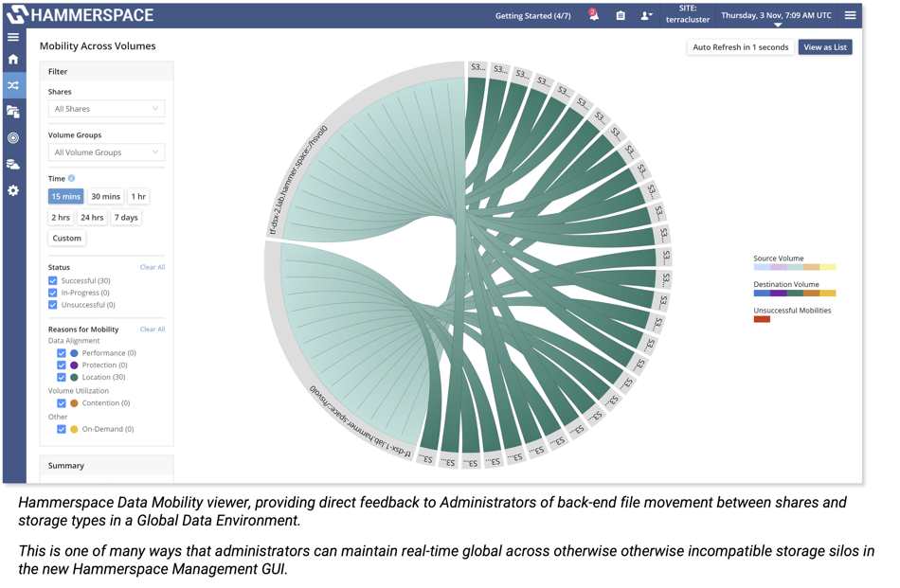This screenshot has height=588, width=900.
Task: Click the Auto Refresh button
Action: (x=741, y=47)
